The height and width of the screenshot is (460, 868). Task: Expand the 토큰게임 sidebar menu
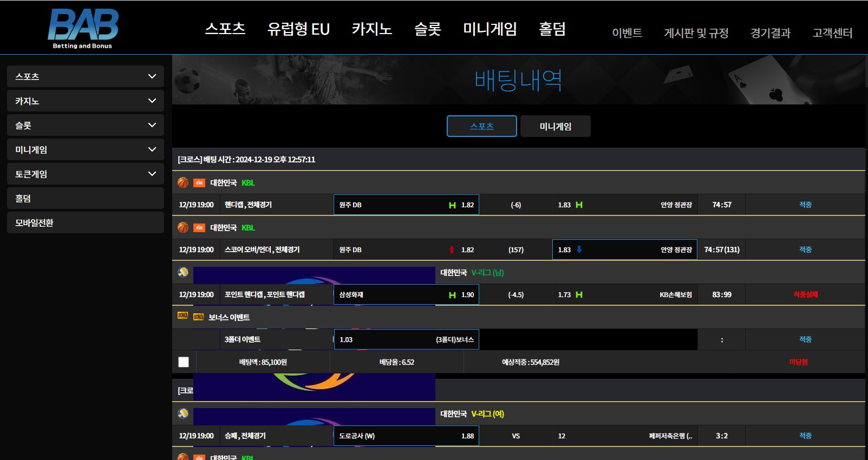(86, 174)
